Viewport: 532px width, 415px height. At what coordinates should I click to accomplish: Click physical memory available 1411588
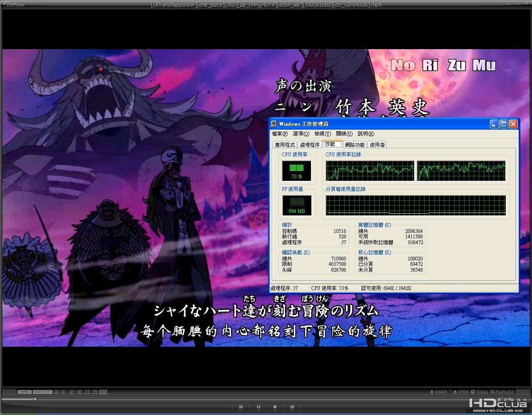coord(414,237)
